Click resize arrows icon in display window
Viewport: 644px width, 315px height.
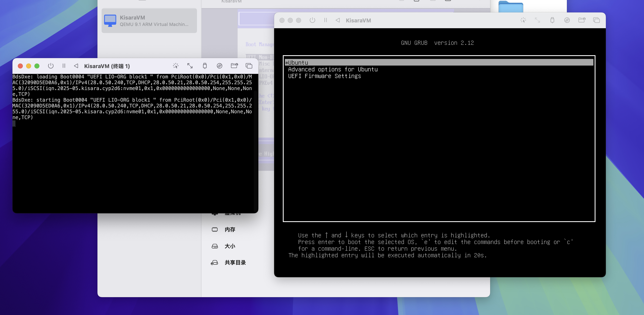pos(537,20)
